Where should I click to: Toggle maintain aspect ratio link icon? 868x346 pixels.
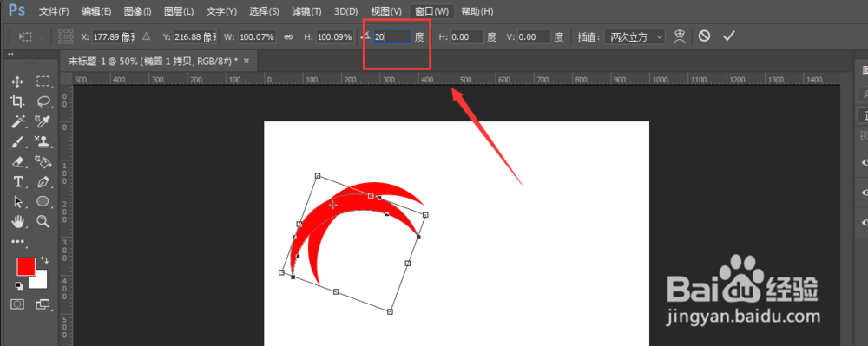(x=288, y=37)
